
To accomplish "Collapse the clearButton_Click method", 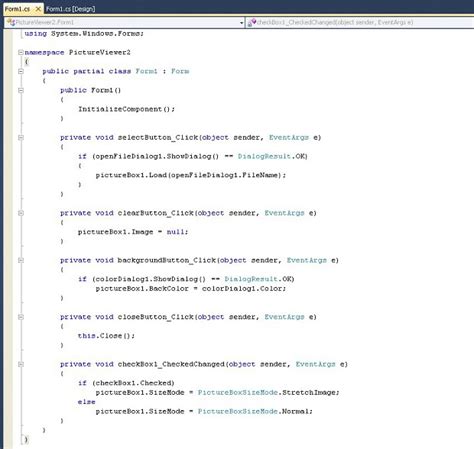I will pyautogui.click(x=21, y=213).
